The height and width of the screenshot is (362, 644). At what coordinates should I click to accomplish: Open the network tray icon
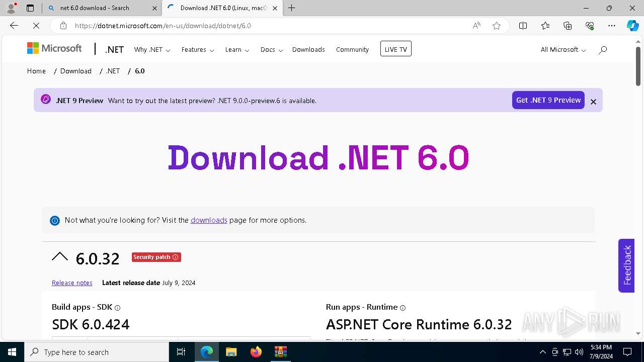click(567, 352)
